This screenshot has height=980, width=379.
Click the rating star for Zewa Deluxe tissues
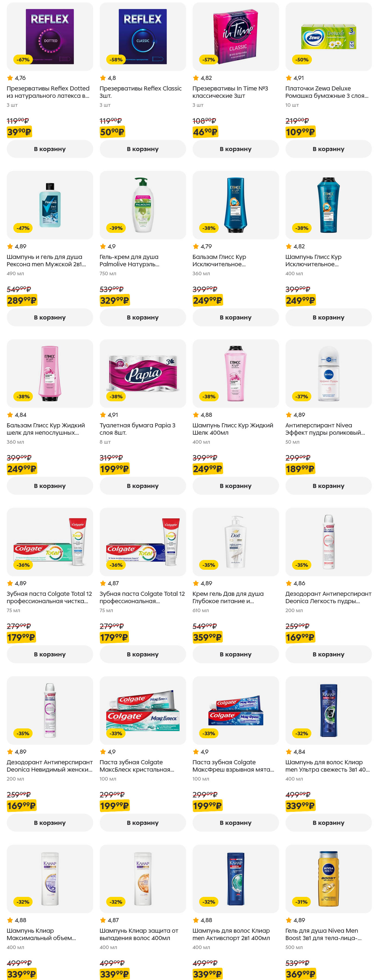coord(289,78)
